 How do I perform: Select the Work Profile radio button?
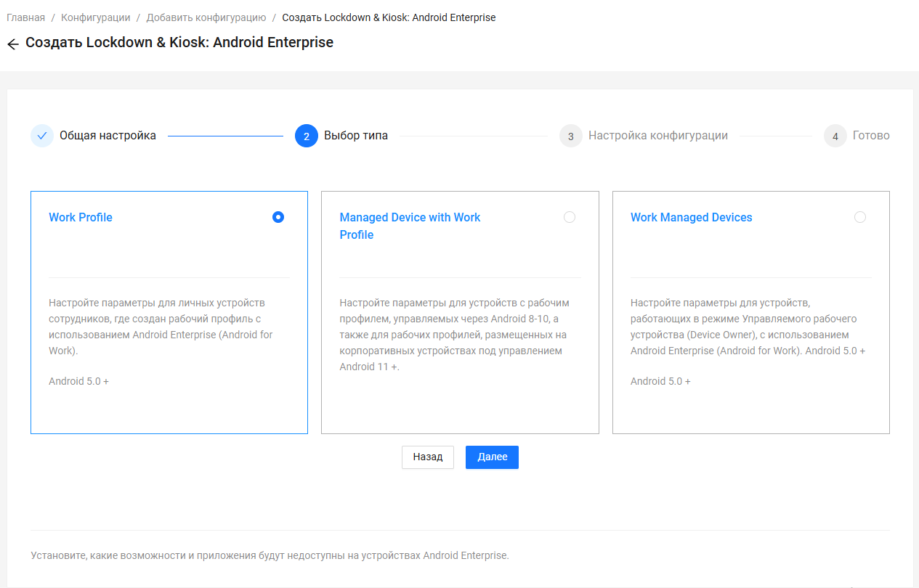tap(278, 217)
